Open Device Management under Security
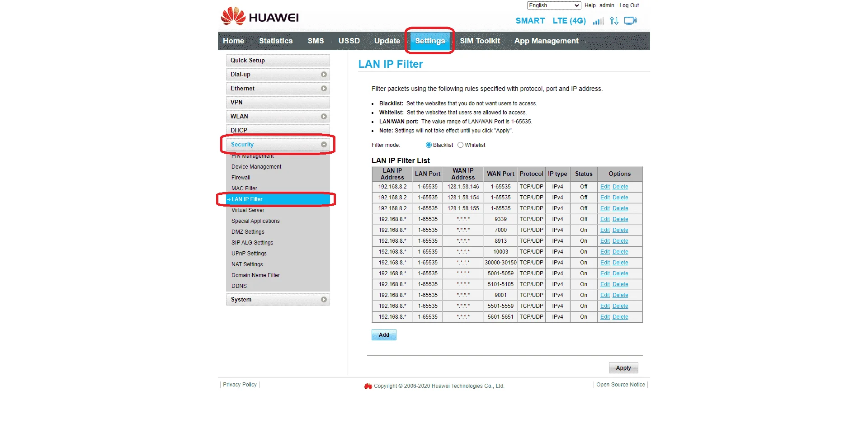The height and width of the screenshot is (438, 868). coord(256,167)
